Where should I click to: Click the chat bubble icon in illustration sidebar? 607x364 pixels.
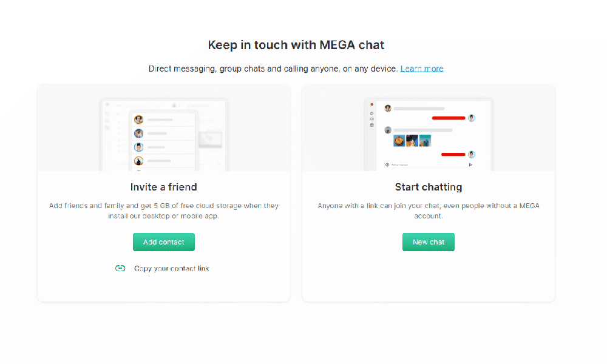(371, 113)
